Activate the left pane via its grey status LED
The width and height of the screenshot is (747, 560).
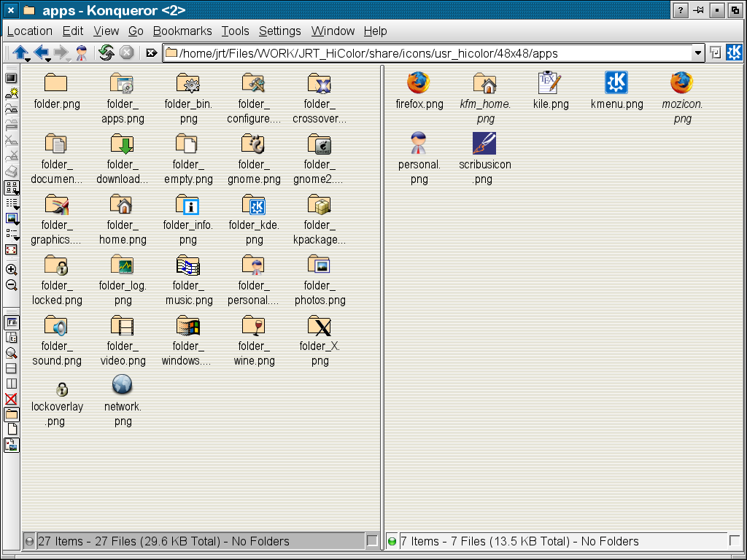(29, 542)
